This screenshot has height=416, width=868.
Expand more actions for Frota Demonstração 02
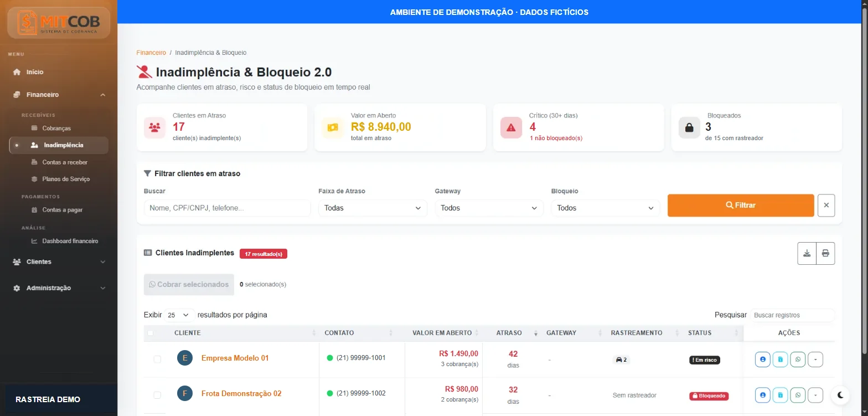tap(815, 395)
